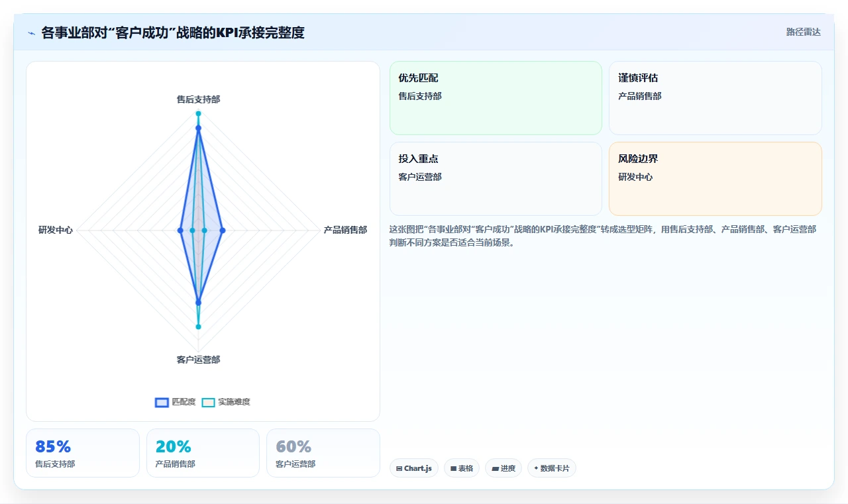Open the 优先匹配 card
Viewport: 848px width, 504px height.
point(496,98)
